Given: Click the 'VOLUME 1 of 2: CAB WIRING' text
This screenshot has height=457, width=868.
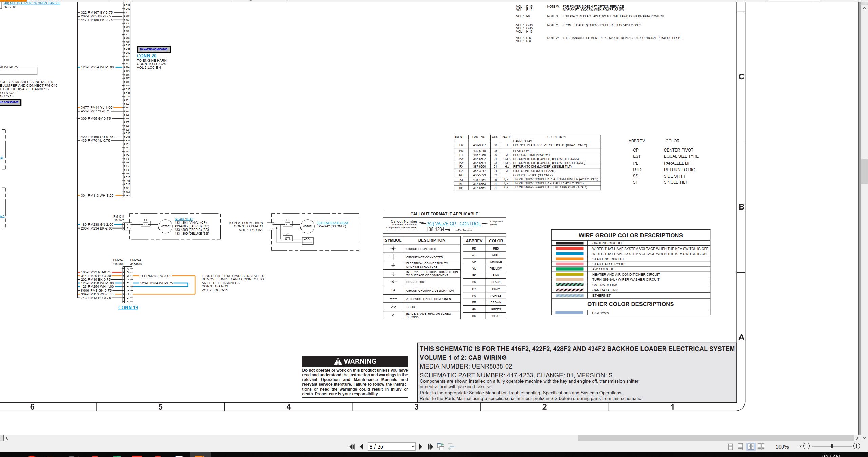Looking at the screenshot, I should point(463,358).
